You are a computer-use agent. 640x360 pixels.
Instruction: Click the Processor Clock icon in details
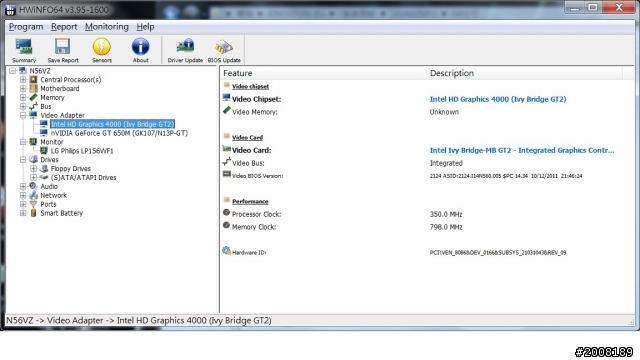[x=227, y=213]
